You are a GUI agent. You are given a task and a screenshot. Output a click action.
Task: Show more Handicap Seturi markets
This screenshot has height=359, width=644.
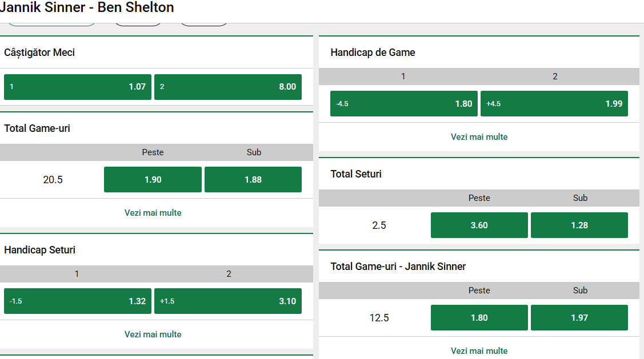pos(153,334)
